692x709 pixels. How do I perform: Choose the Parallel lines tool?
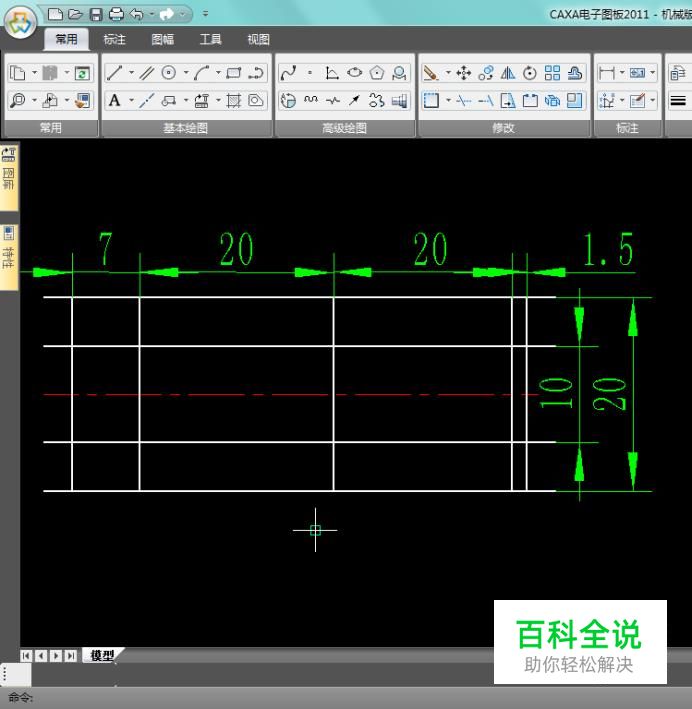click(x=146, y=73)
